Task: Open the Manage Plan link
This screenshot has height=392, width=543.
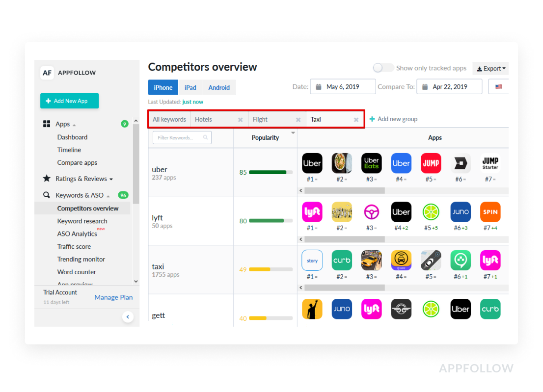Action: pos(113,297)
